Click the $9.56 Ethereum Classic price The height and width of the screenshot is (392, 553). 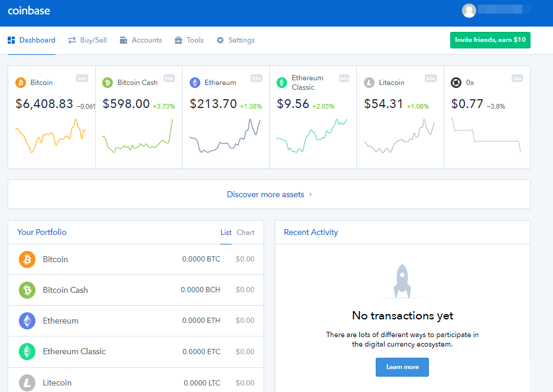pos(293,104)
